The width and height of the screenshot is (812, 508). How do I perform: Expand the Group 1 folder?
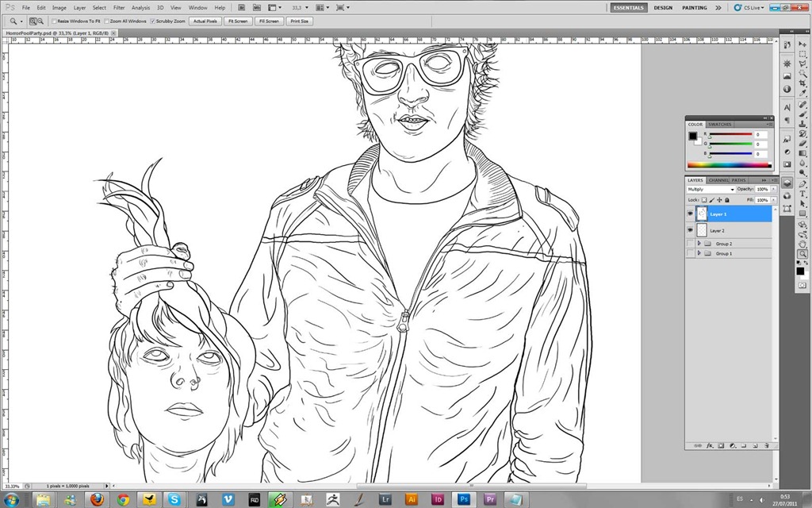click(x=699, y=253)
